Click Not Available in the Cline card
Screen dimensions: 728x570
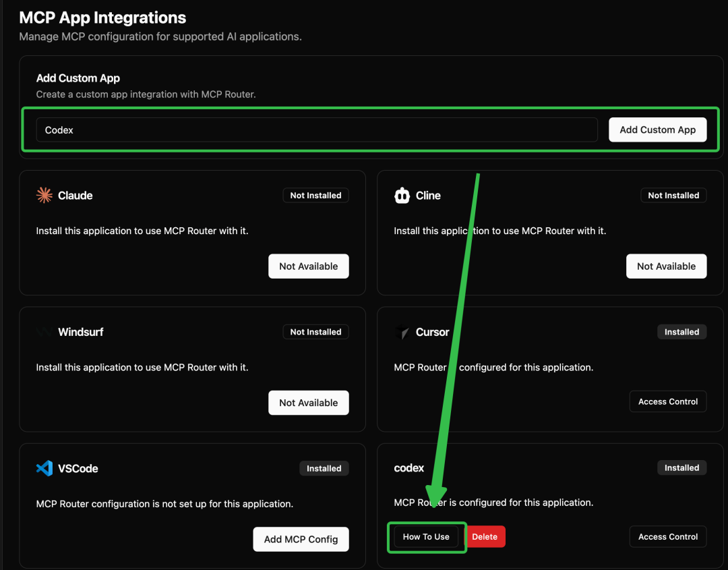click(x=666, y=266)
